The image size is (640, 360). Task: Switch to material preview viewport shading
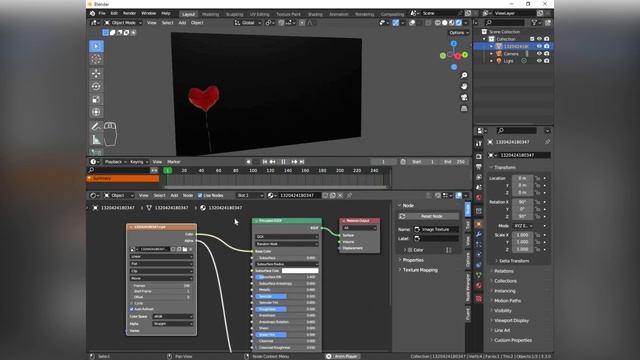(452, 23)
